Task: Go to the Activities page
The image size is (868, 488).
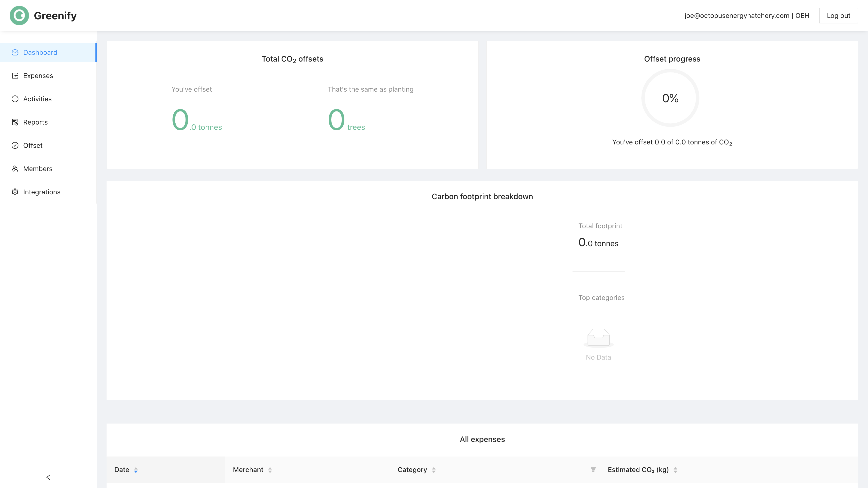Action: (x=48, y=99)
